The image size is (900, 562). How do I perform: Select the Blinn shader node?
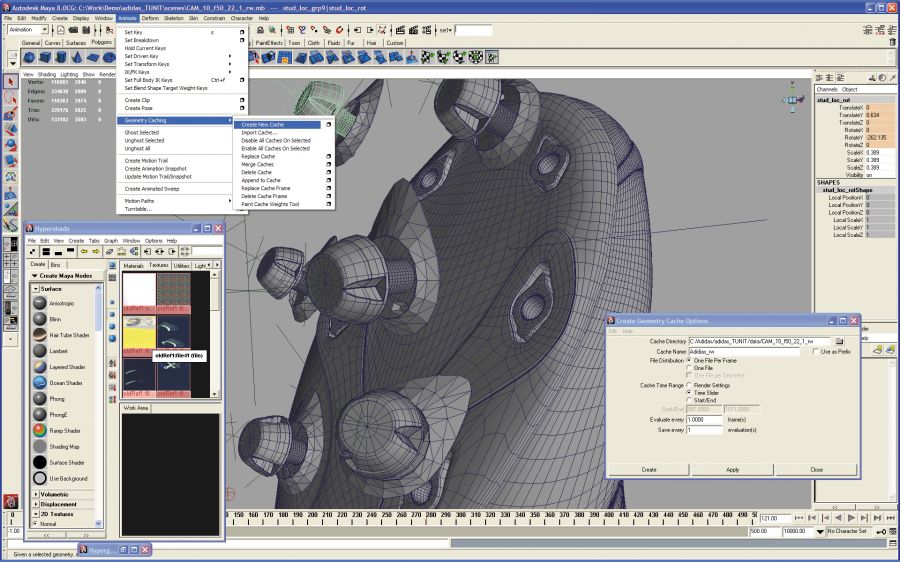coord(40,320)
